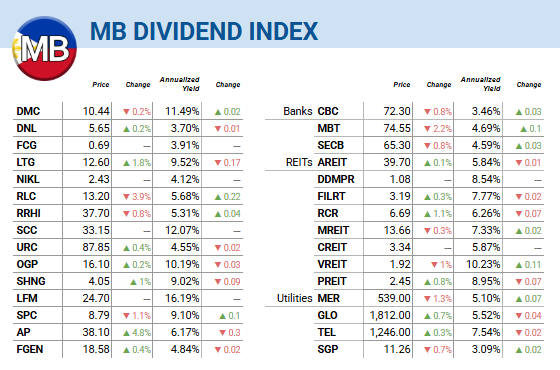Select FGEN price 18.58
Viewport: 560px width, 370px height.
pos(96,350)
